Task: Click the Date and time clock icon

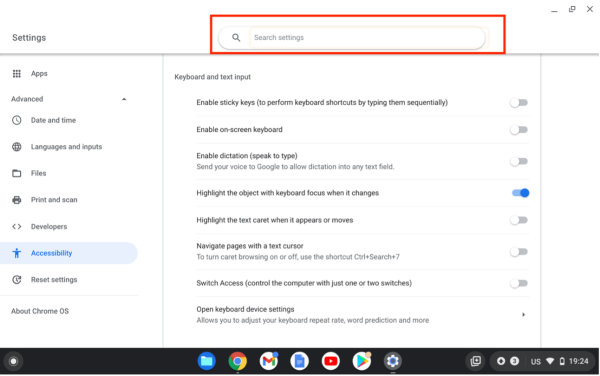Action: click(16, 120)
